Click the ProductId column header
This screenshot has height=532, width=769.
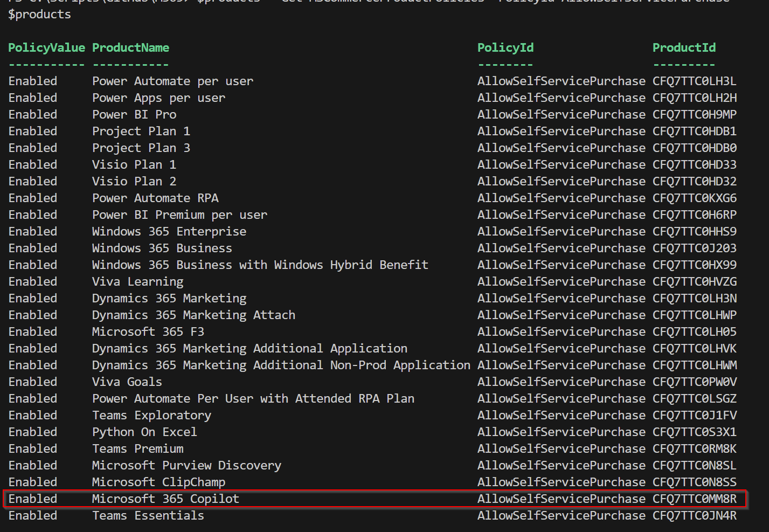click(684, 48)
